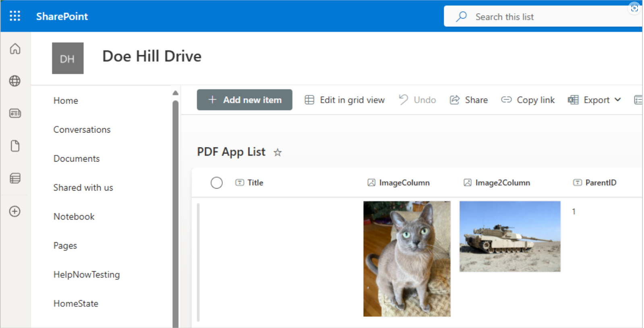Image resolution: width=644 pixels, height=328 pixels.
Task: Click the Undo command
Action: [x=417, y=100]
